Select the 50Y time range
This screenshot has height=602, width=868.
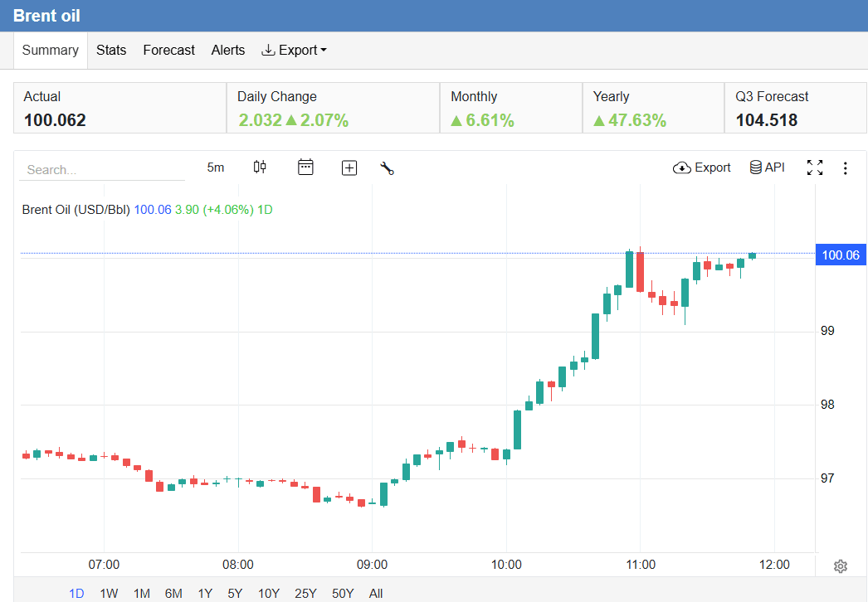[343, 593]
